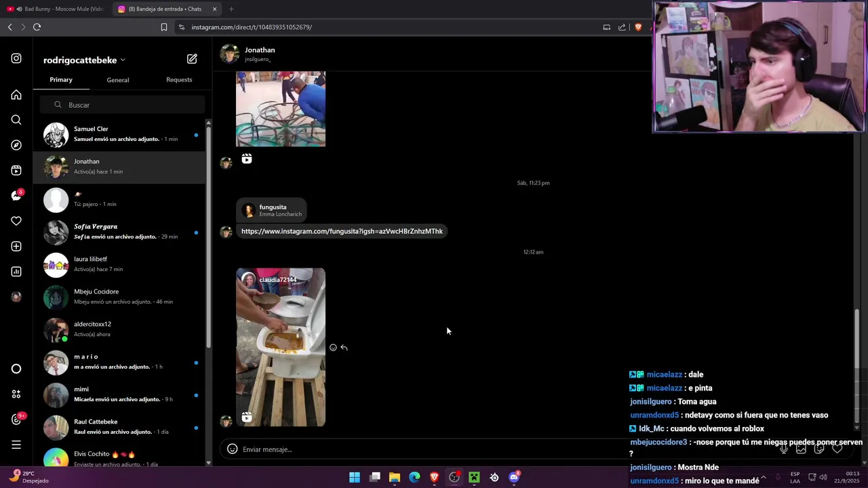
Task: Click the bookmark icon in address bar
Action: click(x=163, y=27)
